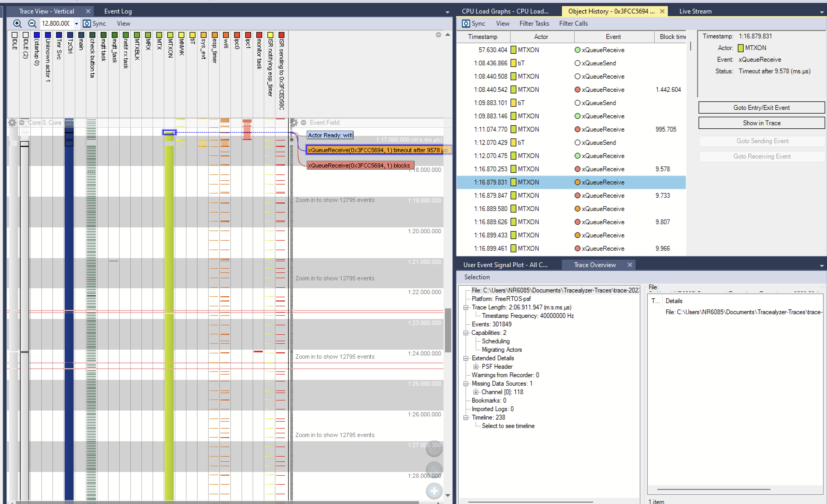Click the round plus button in trace view corner
The width and height of the screenshot is (827, 504).
tap(434, 491)
